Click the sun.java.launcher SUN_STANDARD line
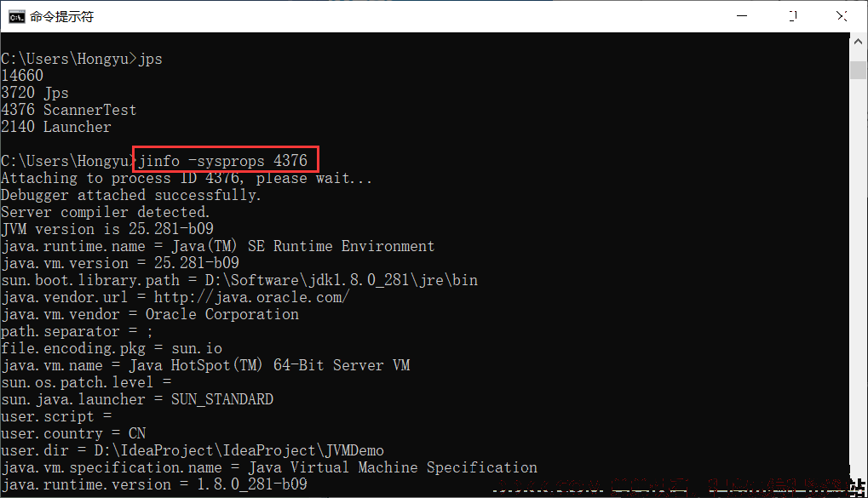Image resolution: width=868 pixels, height=498 pixels. click(x=137, y=399)
